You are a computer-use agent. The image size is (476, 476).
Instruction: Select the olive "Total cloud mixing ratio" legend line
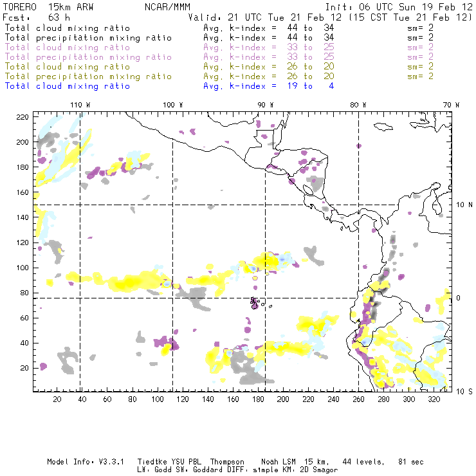[68, 66]
